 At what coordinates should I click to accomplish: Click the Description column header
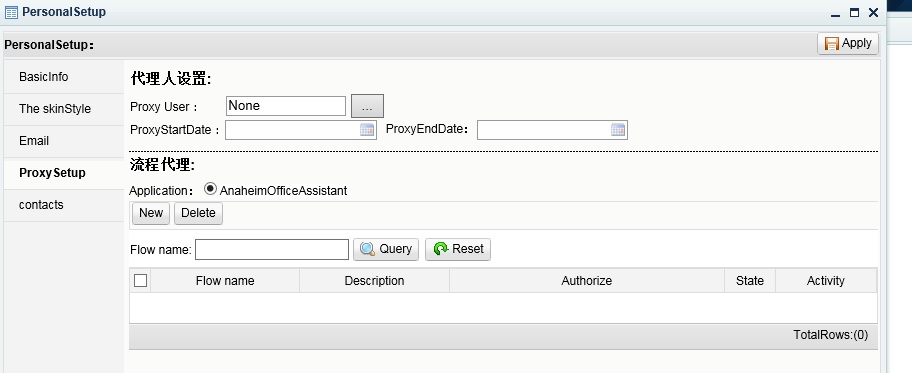click(375, 281)
